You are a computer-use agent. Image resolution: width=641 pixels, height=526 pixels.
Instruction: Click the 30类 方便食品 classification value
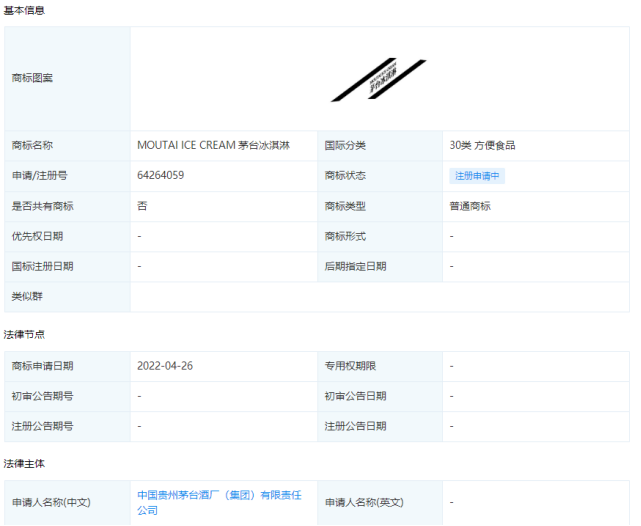(482, 146)
